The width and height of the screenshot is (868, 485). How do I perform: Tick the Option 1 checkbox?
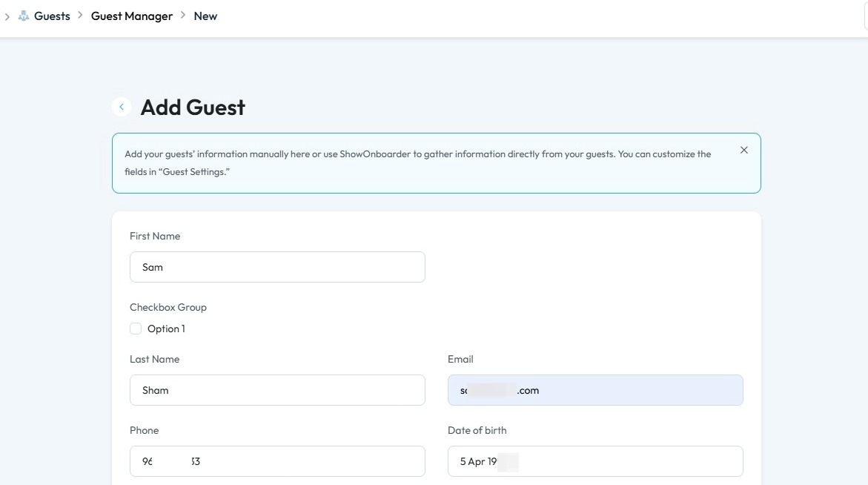coord(136,329)
